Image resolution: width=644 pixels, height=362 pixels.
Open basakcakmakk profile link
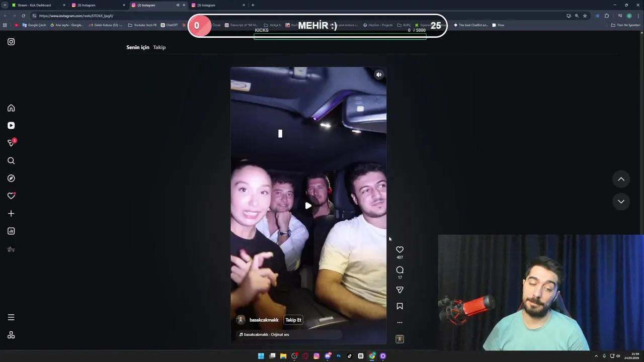tap(264, 320)
